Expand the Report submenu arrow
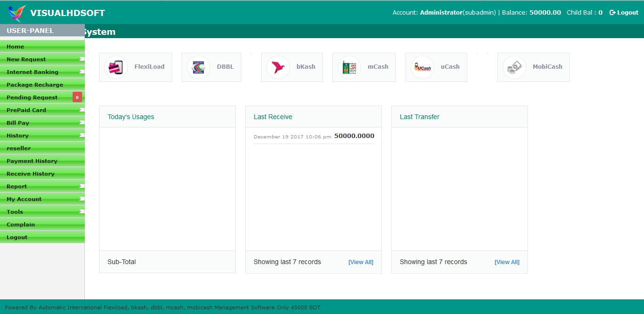The height and width of the screenshot is (314, 644). [82, 186]
